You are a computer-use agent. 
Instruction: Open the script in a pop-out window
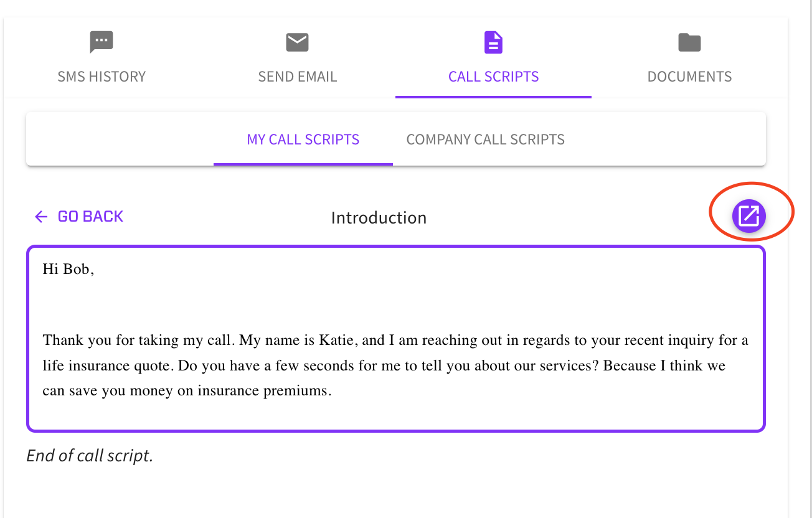748,216
